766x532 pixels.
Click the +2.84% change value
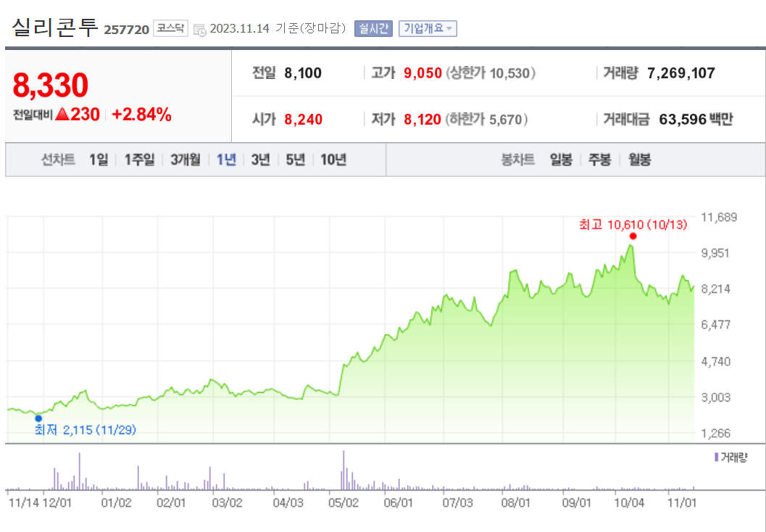(x=141, y=115)
